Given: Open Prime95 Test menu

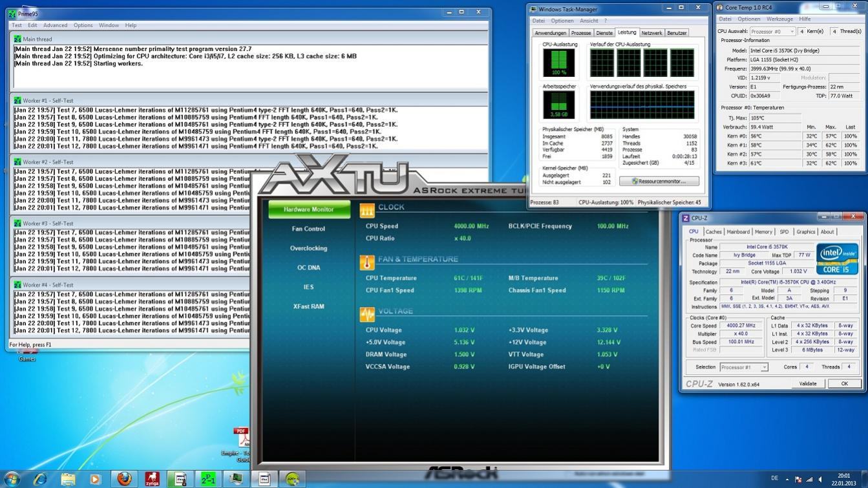Looking at the screenshot, I should click(x=17, y=25).
